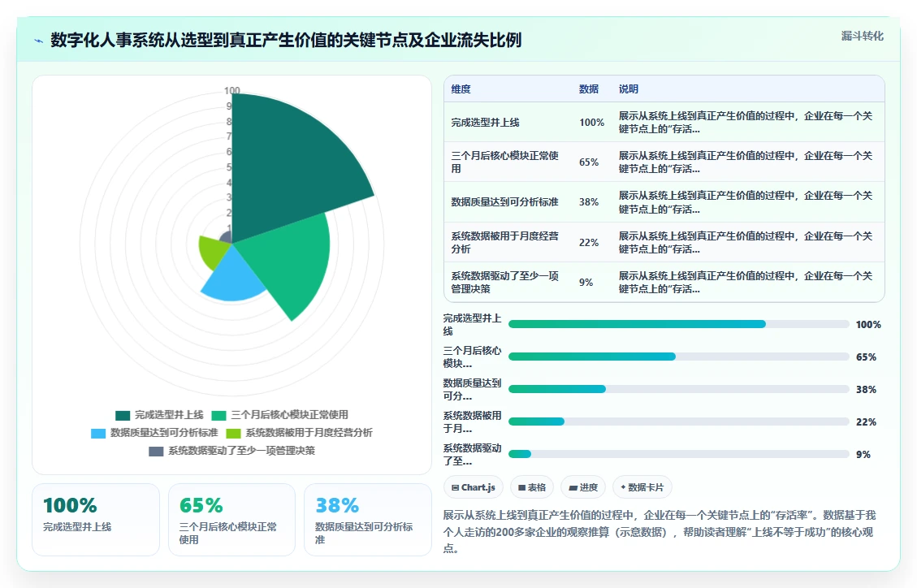This screenshot has width=917, height=588.
Task: Click the 9% progress bar
Action: [678, 453]
